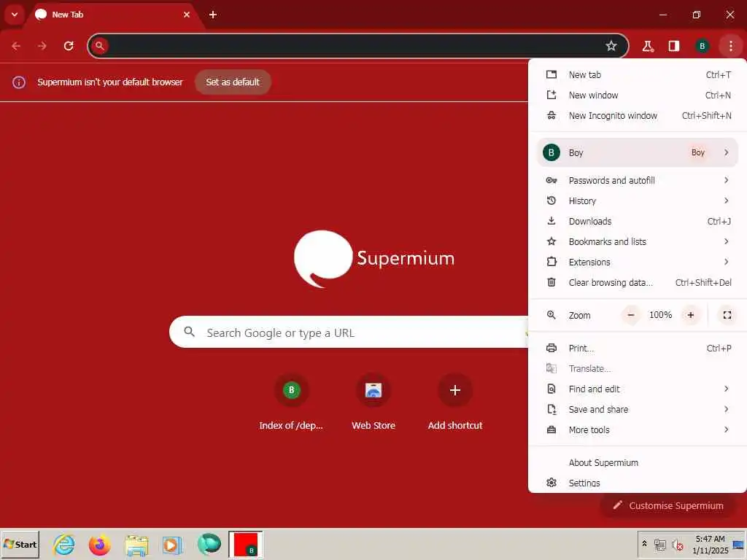Expand the Extensions submenu
The height and width of the screenshot is (560, 747).
tap(638, 262)
